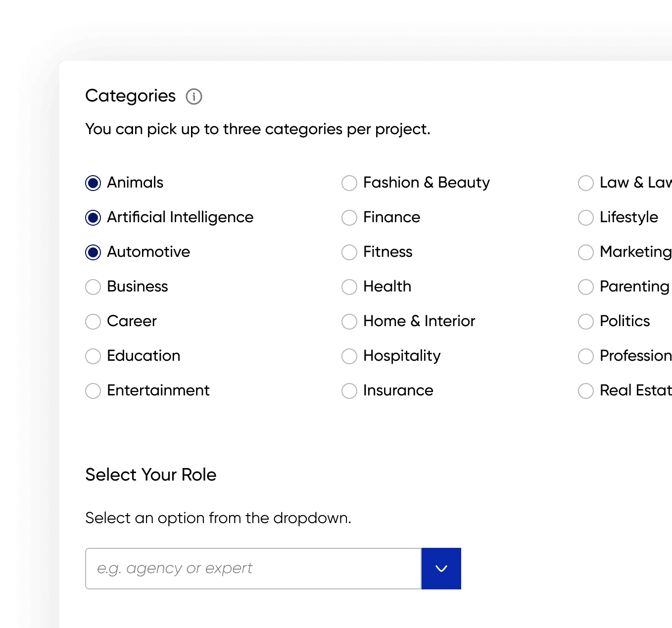Deselect the Animals category

(93, 183)
